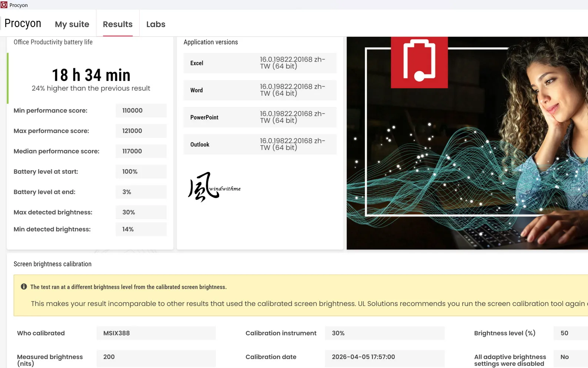Viewport: 588px width, 368px height.
Task: Click the Max performance score value 121000
Action: point(141,131)
